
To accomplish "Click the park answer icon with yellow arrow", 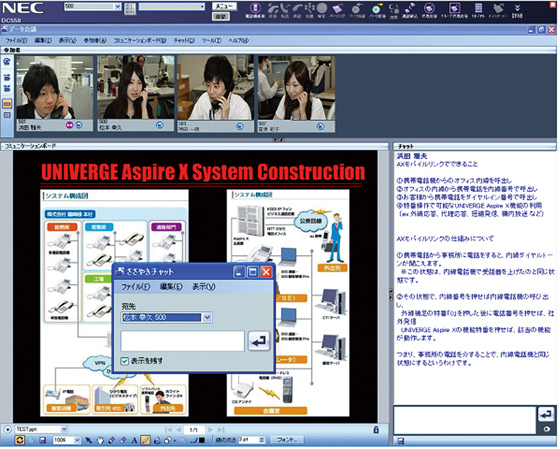I will pos(377,9).
